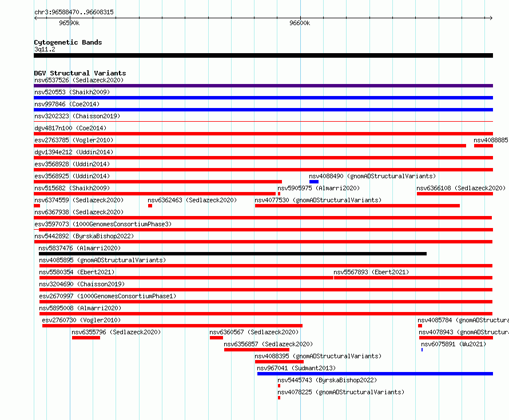Open nsv4078943 gnomAD variant bar
Image resolution: width=509 pixels, height=420 pixels.
[x=456, y=338]
